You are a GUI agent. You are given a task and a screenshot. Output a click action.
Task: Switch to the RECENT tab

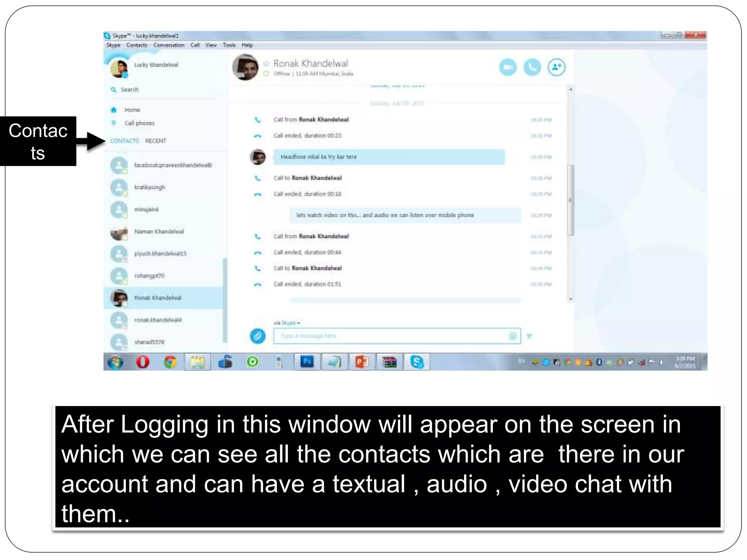[x=155, y=141]
